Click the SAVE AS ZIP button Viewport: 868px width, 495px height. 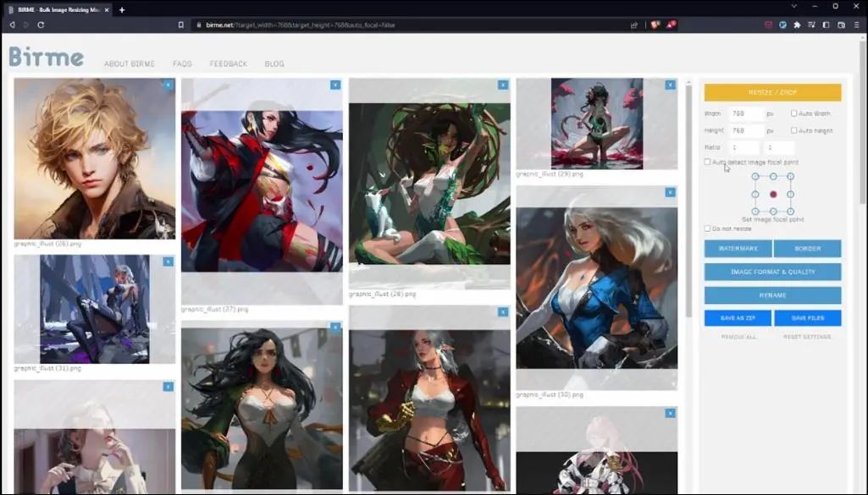[738, 318]
